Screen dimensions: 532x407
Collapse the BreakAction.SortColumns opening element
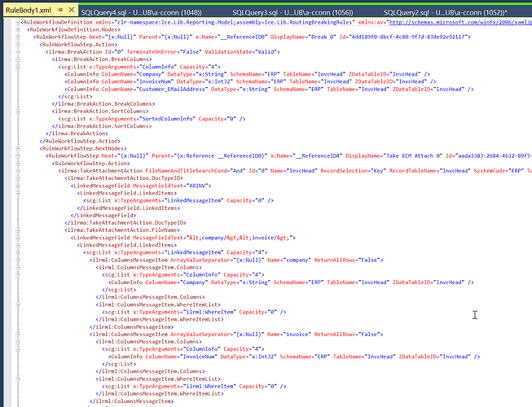18,112
